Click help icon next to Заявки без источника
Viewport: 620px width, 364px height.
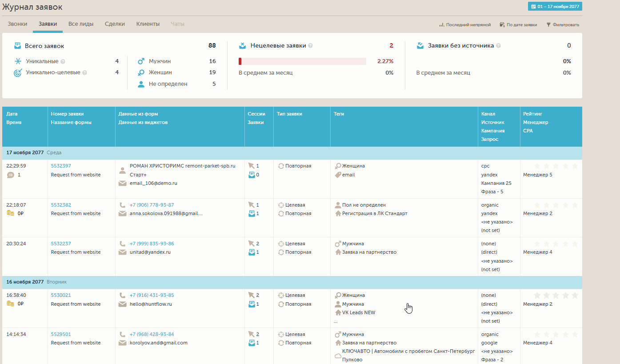coord(498,46)
